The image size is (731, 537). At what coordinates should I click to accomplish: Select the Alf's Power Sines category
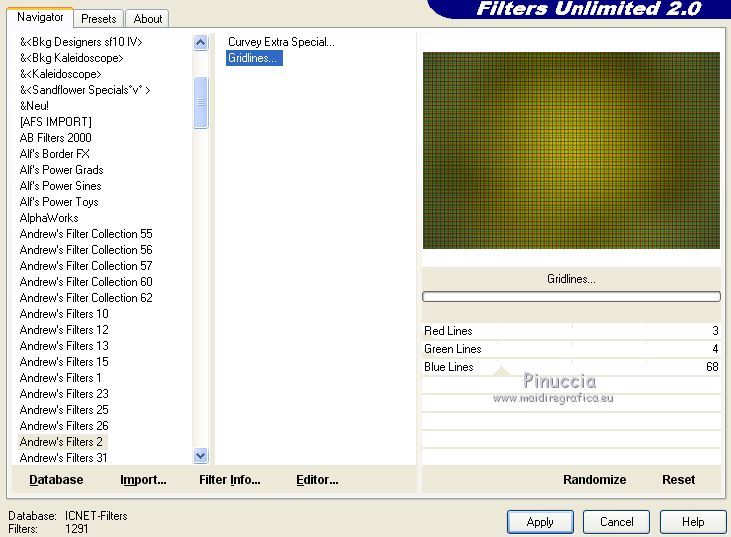click(61, 186)
